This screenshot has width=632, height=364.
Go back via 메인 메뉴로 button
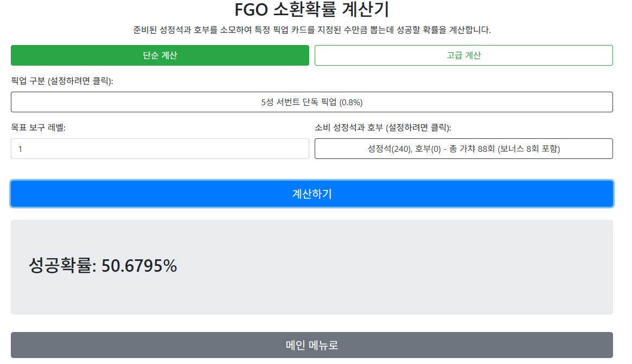(311, 345)
